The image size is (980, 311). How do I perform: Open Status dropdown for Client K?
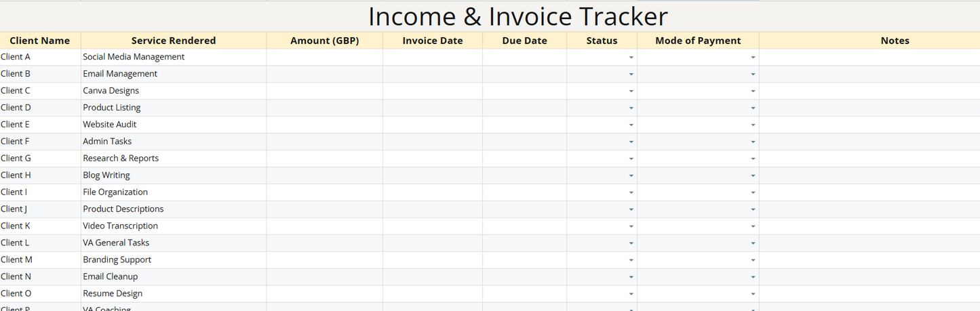point(631,227)
